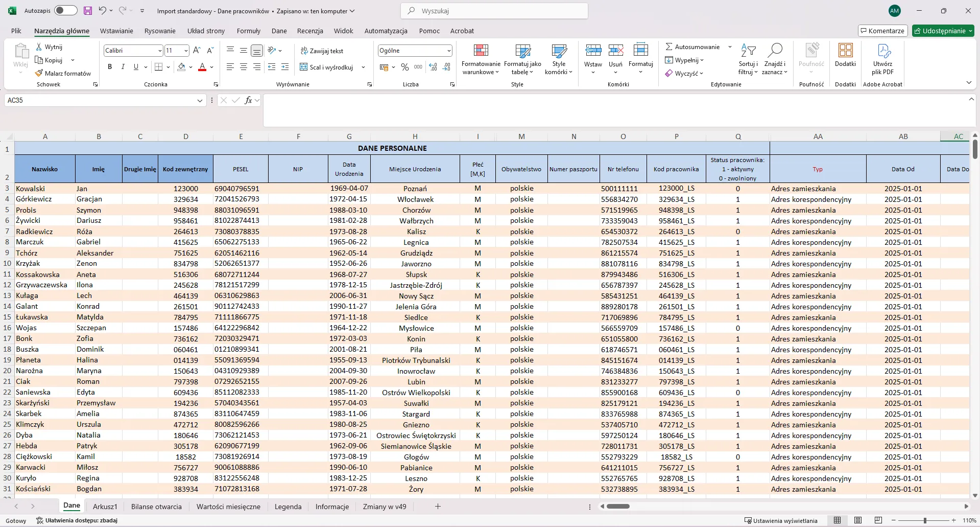Open Formatowanie warunkowe icon
Image resolution: width=980 pixels, height=527 pixels.
pos(481,51)
